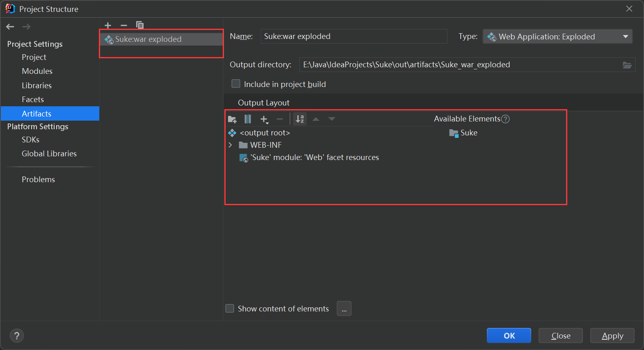Click the OK button

point(509,336)
